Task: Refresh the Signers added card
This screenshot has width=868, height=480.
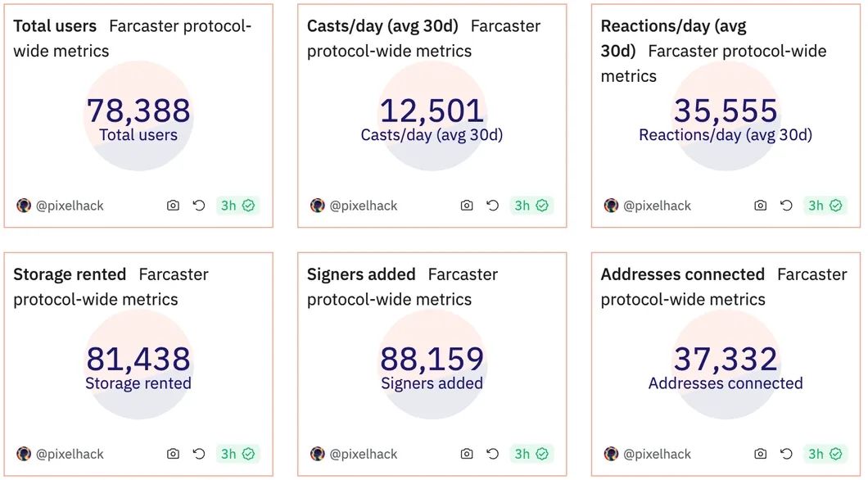Action: click(493, 454)
